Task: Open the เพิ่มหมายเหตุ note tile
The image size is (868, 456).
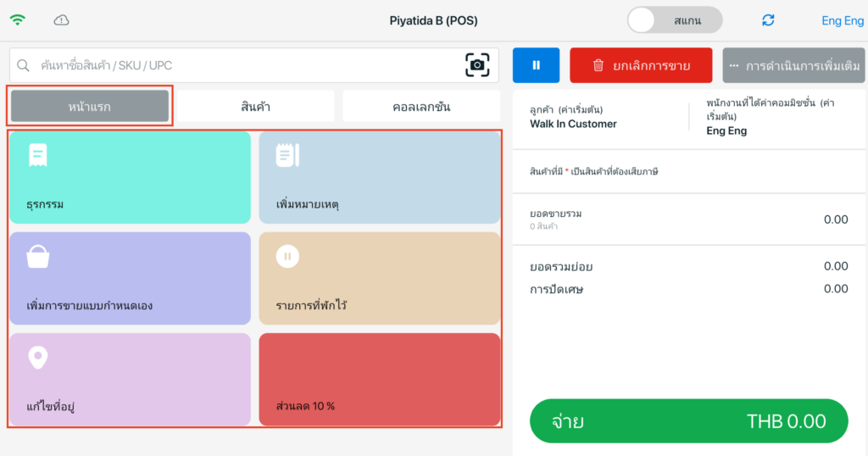Action: pos(379,177)
